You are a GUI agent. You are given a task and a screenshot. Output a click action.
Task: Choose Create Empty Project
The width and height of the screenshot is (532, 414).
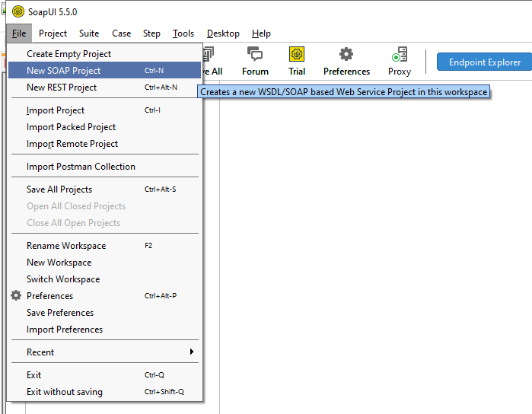click(104, 53)
